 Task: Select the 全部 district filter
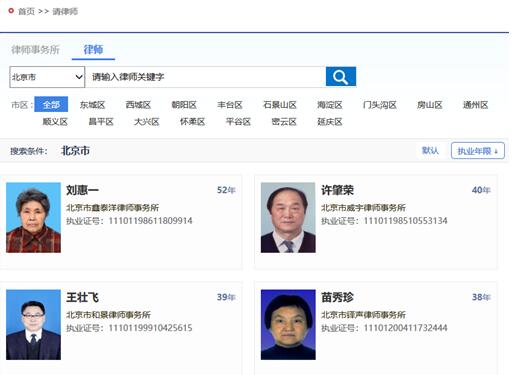(x=51, y=104)
